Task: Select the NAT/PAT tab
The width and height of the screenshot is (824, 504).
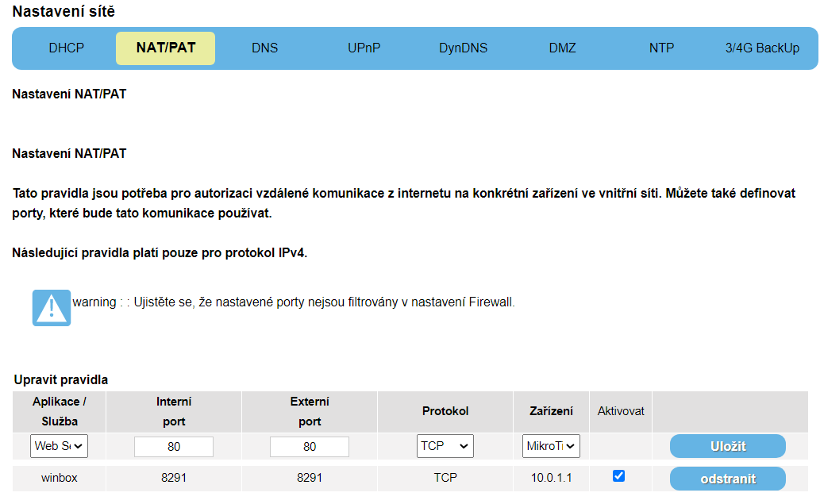Action: point(165,48)
